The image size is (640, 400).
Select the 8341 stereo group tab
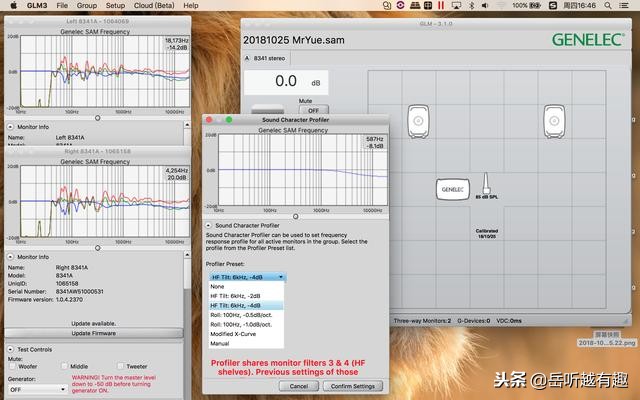(x=267, y=58)
